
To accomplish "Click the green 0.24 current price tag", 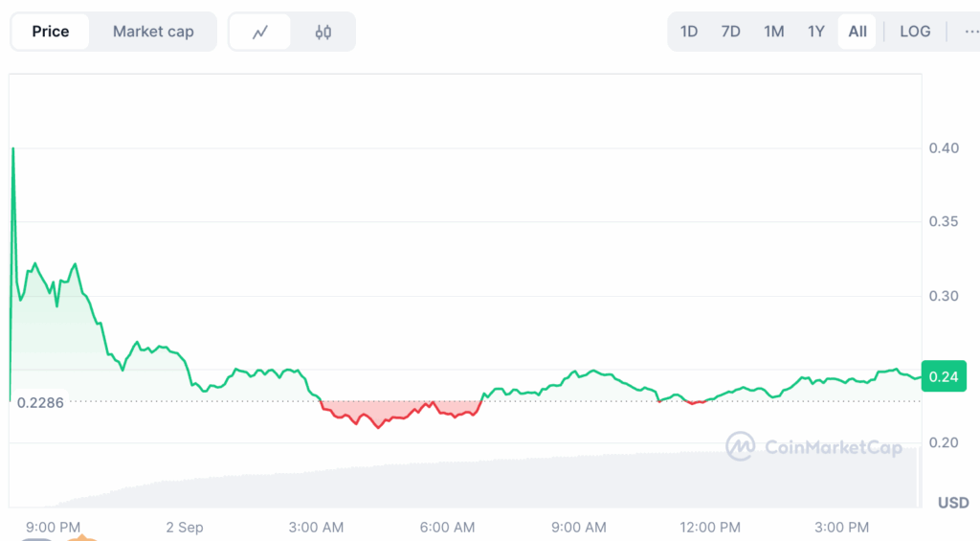I will pos(943,376).
